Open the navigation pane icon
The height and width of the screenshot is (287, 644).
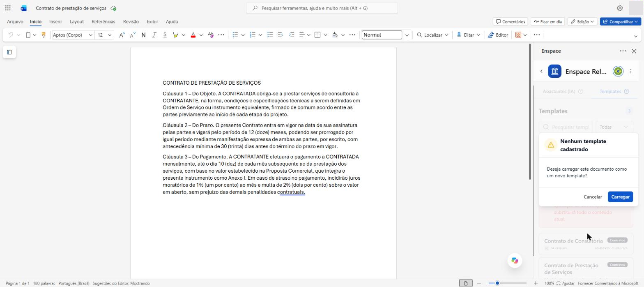9,52
